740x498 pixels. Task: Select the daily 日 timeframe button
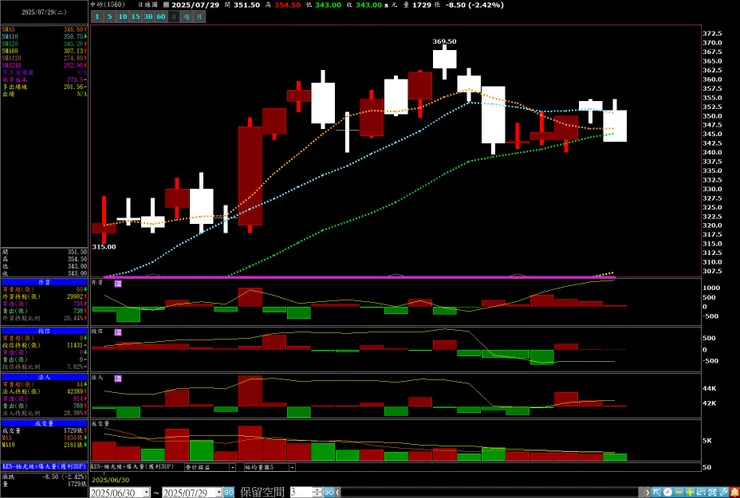(174, 17)
